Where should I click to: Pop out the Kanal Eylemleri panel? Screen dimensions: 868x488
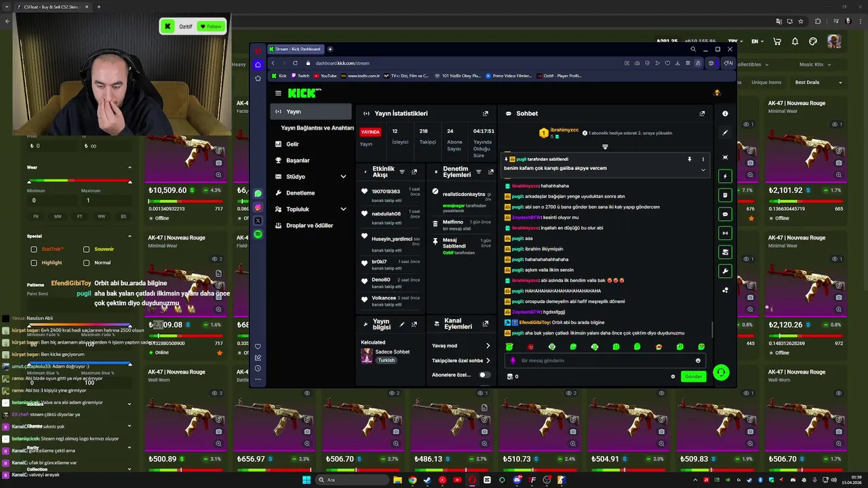[485, 324]
